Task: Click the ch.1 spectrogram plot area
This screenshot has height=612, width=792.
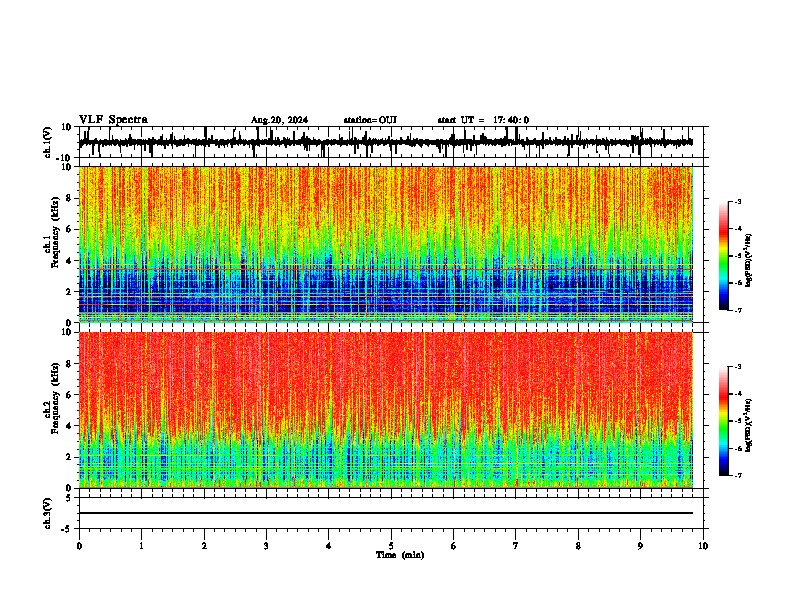Action: (x=386, y=244)
